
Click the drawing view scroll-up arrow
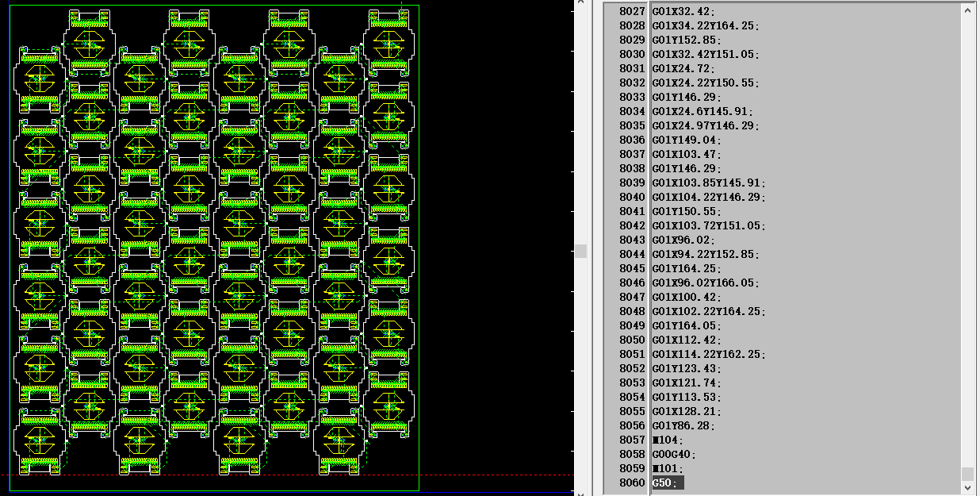point(581,4)
